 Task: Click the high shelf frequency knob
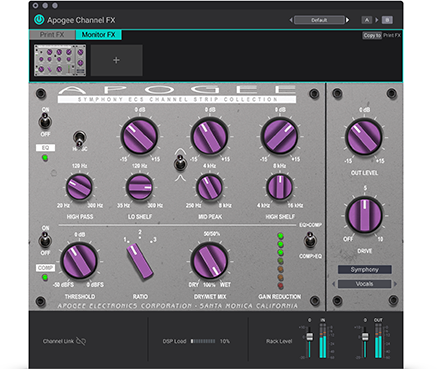[279, 187]
